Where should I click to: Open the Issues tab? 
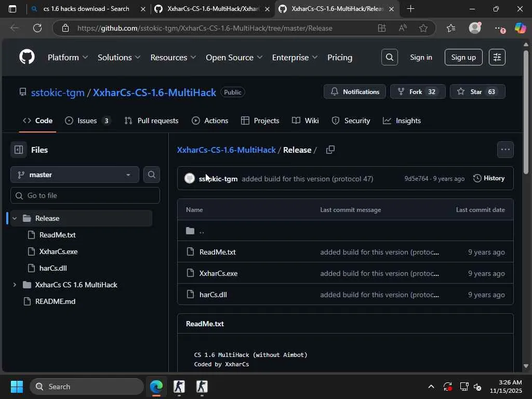[88, 121]
